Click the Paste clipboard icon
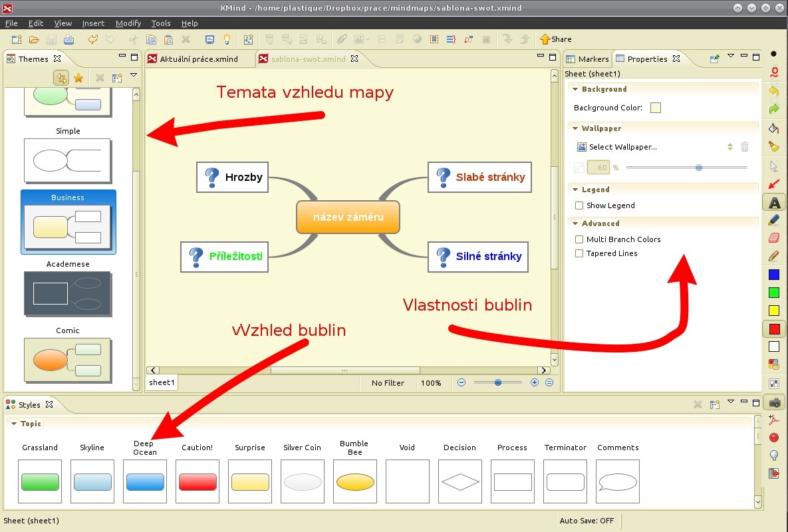This screenshot has height=532, width=788. pos(168,39)
